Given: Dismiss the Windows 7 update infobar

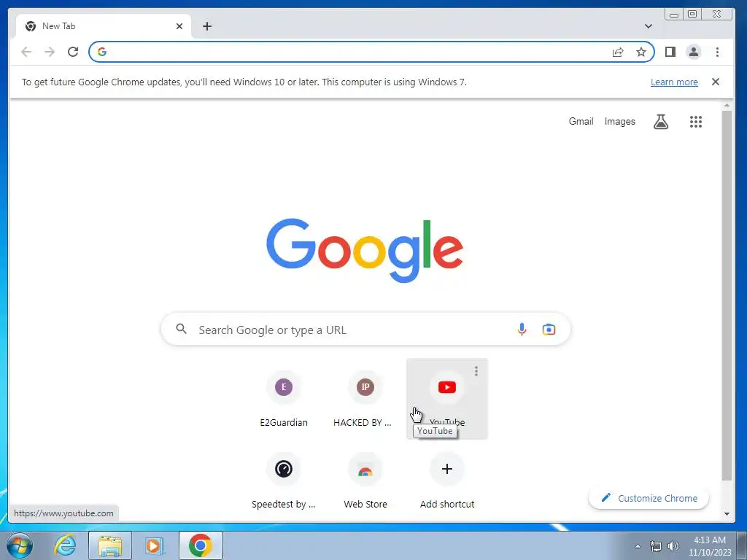Looking at the screenshot, I should pyautogui.click(x=715, y=82).
